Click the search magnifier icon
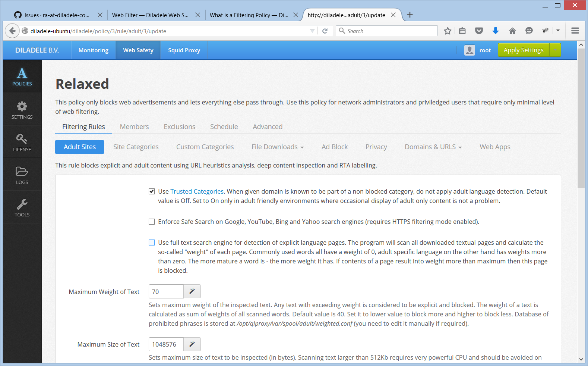Screen dimensions: 588x366 (x=342, y=31)
